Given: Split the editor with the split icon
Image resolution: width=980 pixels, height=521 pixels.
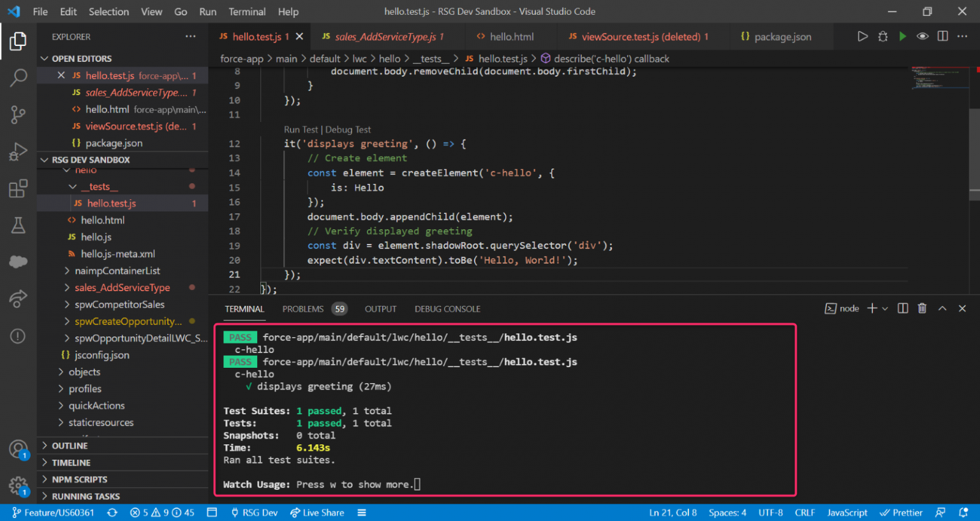Looking at the screenshot, I should point(943,36).
